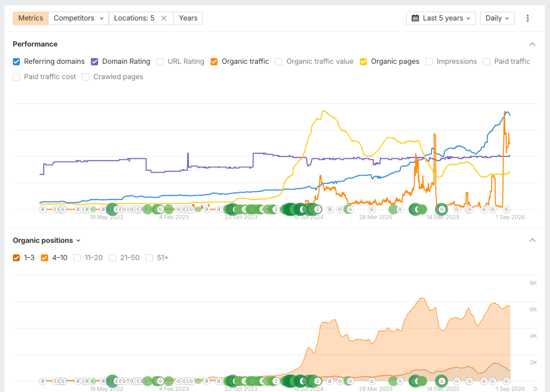Uncheck the Referring domains checkbox

click(x=17, y=62)
